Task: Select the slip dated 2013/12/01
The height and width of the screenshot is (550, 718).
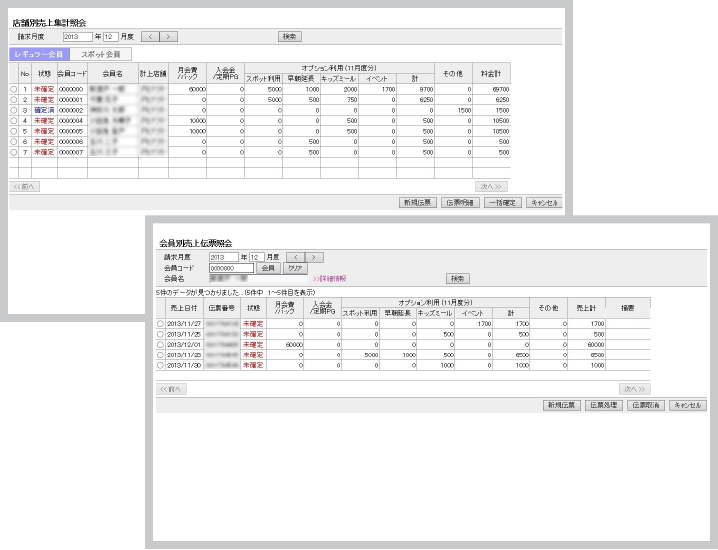Action: click(x=160, y=345)
